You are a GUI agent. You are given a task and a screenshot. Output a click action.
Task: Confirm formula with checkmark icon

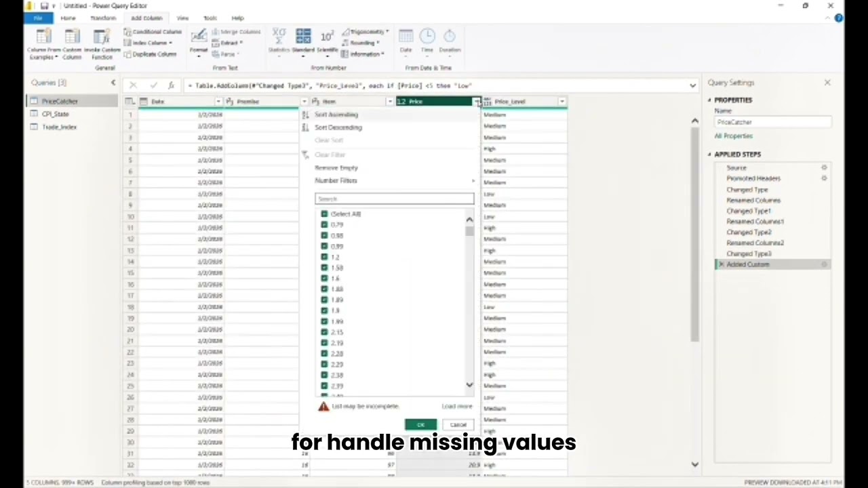click(x=153, y=86)
